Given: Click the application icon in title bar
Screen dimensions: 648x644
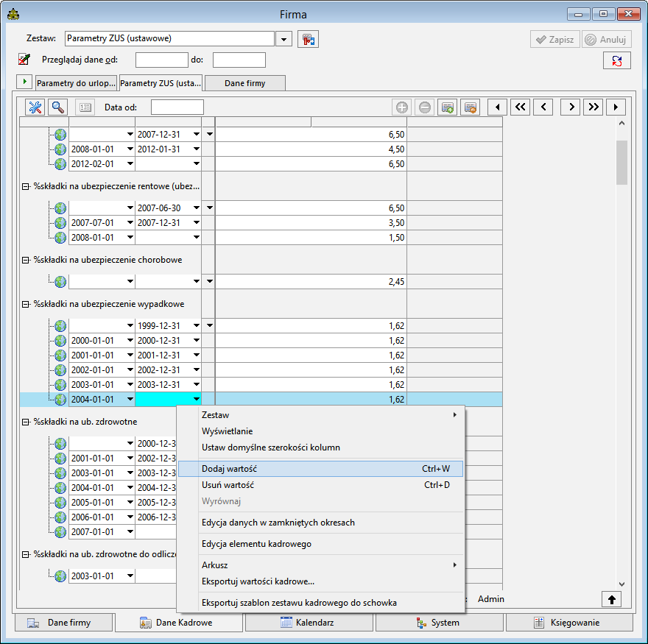Looking at the screenshot, I should pyautogui.click(x=13, y=15).
